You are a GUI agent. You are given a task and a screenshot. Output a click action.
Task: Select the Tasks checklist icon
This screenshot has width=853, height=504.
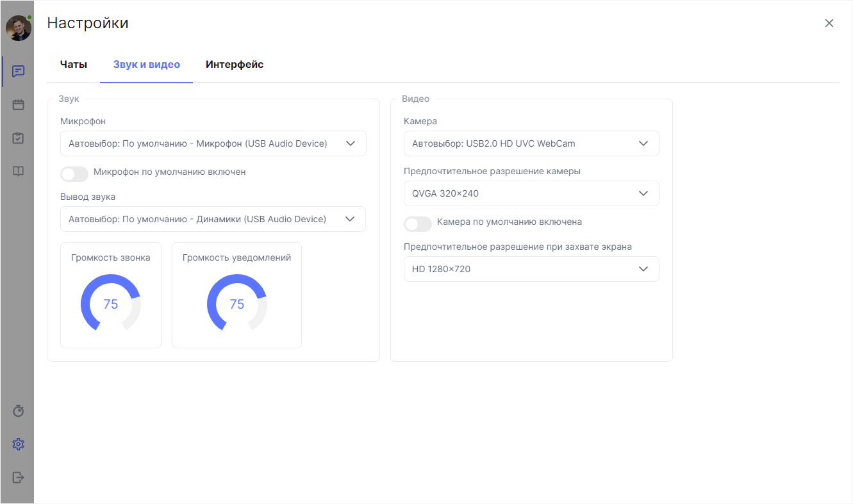pos(17,138)
